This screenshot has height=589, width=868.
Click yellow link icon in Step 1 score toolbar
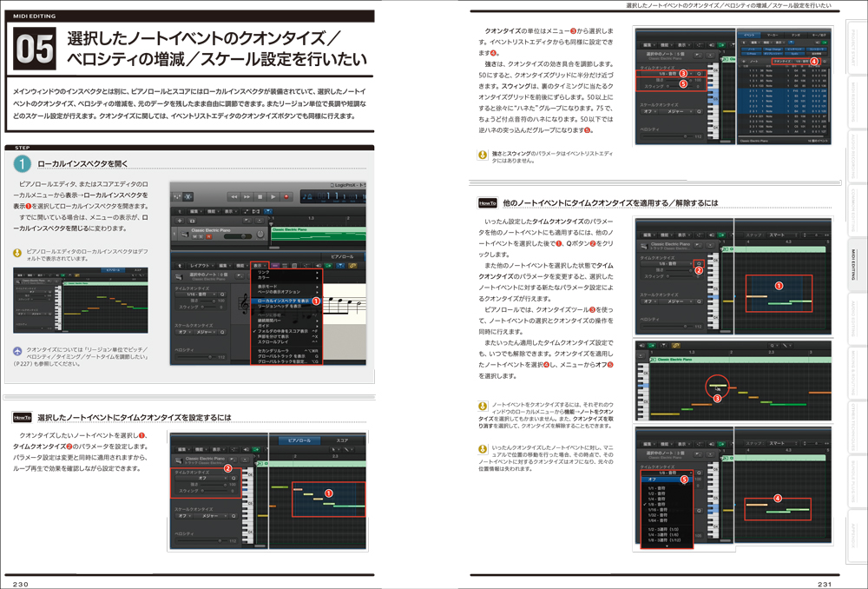coord(352,266)
